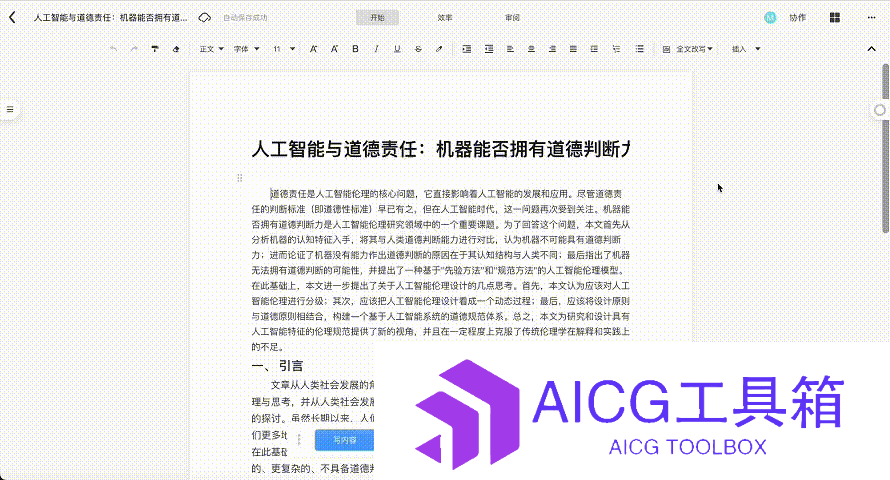Apply distributed alignment
This screenshot has height=480, width=890.
pyautogui.click(x=594, y=49)
